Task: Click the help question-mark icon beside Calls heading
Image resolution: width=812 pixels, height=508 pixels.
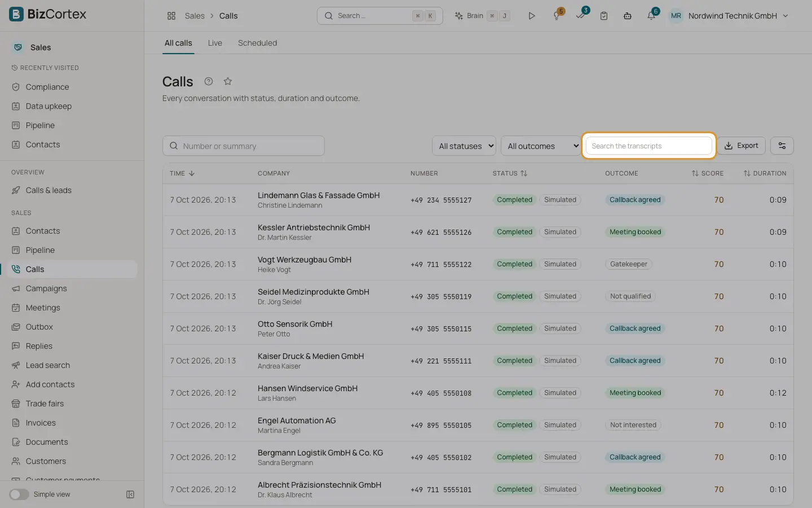Action: (x=209, y=81)
